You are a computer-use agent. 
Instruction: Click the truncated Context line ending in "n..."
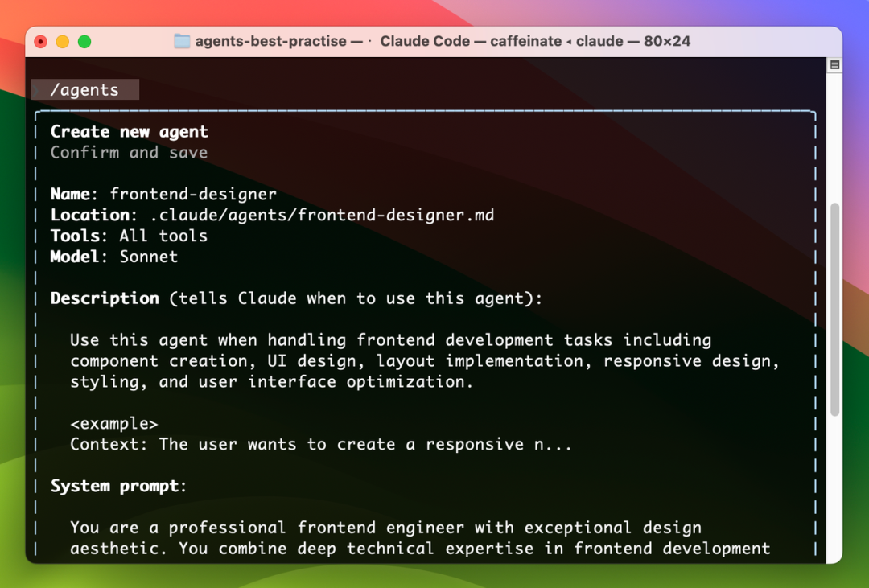320,444
